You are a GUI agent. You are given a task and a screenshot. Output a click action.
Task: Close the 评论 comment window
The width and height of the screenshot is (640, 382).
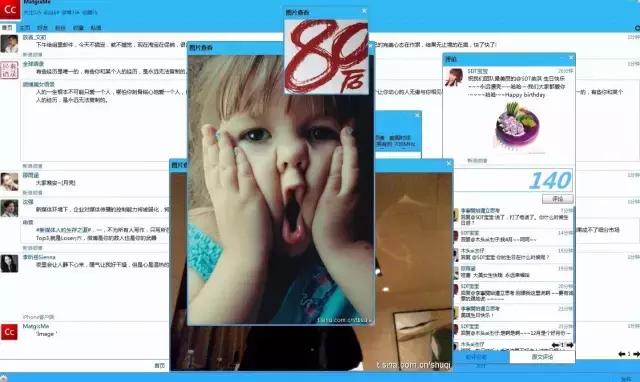pos(571,58)
